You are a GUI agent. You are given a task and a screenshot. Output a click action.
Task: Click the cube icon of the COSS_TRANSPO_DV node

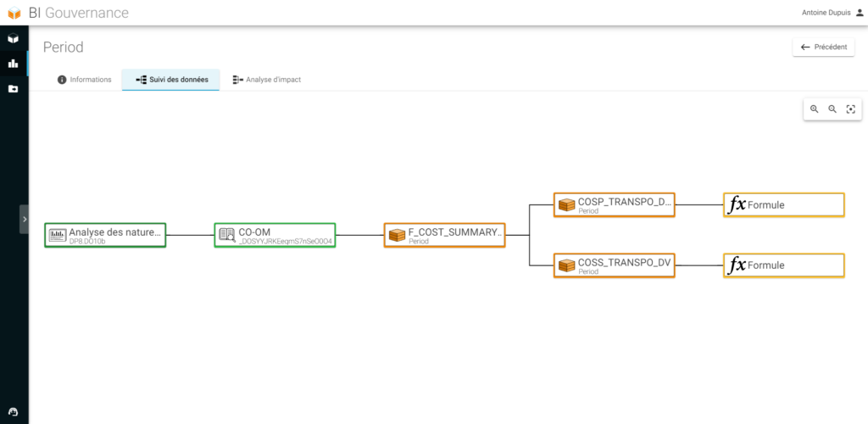tap(567, 265)
